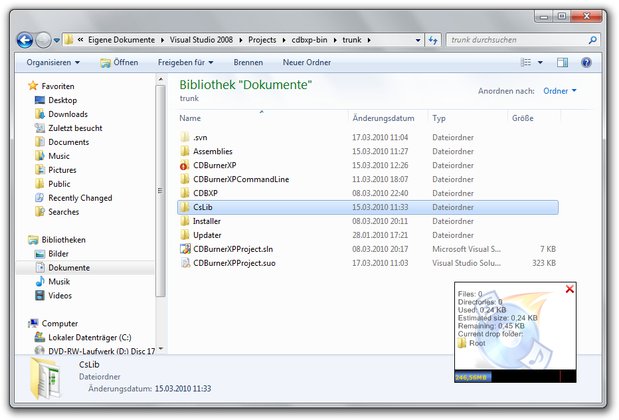Open the Dokumente library
The image size is (619, 420).
(63, 268)
